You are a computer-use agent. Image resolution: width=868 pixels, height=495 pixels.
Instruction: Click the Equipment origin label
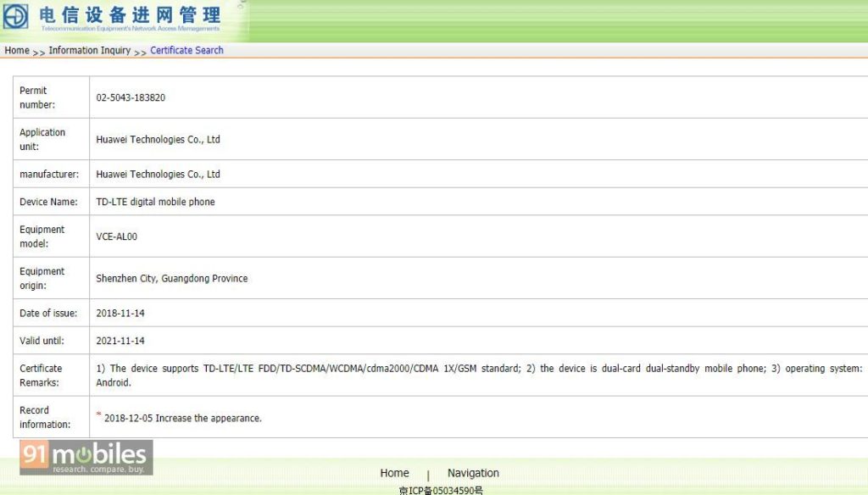coord(42,279)
